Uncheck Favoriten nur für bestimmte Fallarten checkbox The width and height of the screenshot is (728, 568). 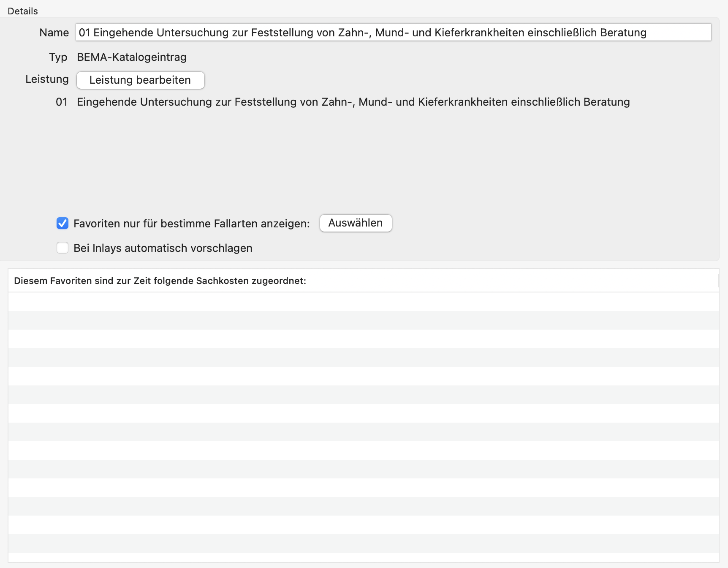click(x=62, y=223)
